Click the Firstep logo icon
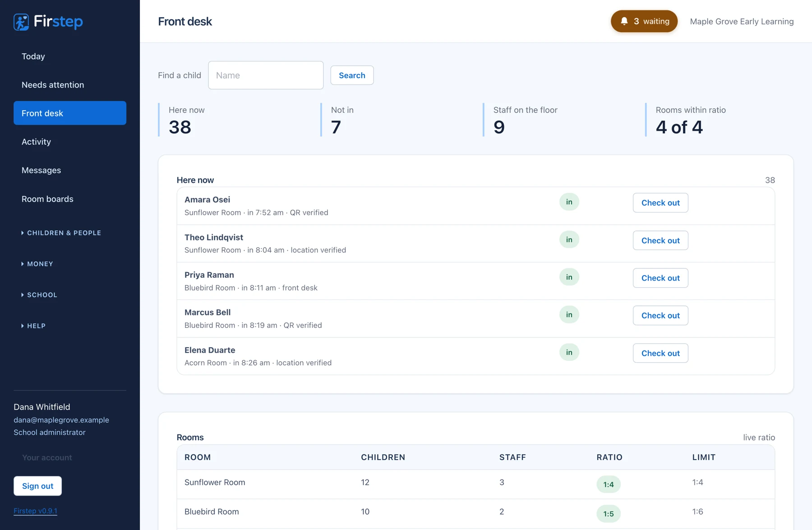812x530 pixels. pyautogui.click(x=21, y=22)
